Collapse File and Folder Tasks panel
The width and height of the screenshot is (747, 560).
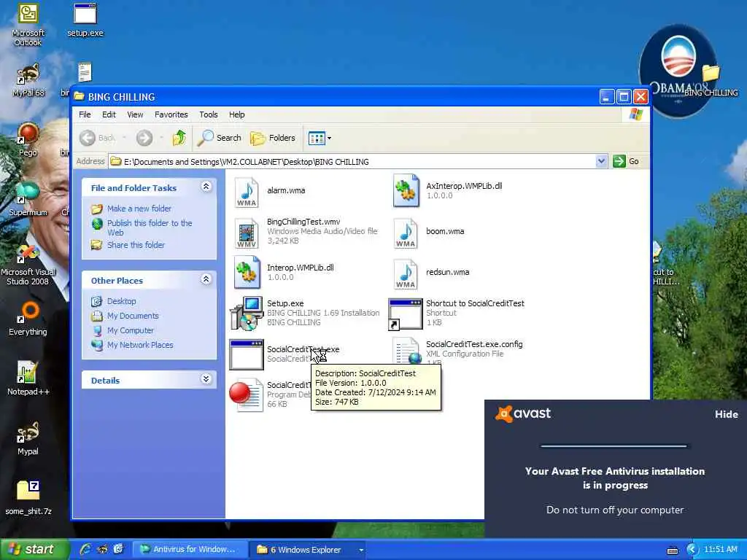pos(206,187)
